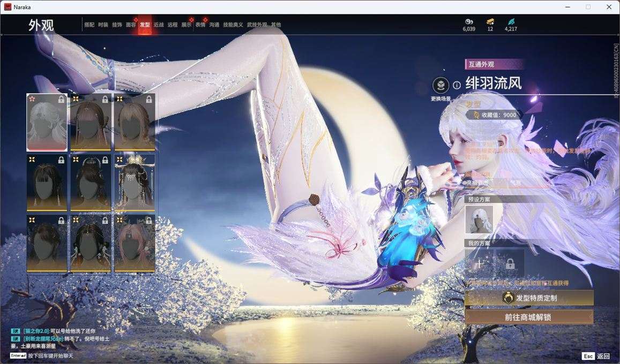Click the 收藏值 collection value badge icon
Image resolution: width=620 pixels, height=364 pixels.
coord(476,115)
